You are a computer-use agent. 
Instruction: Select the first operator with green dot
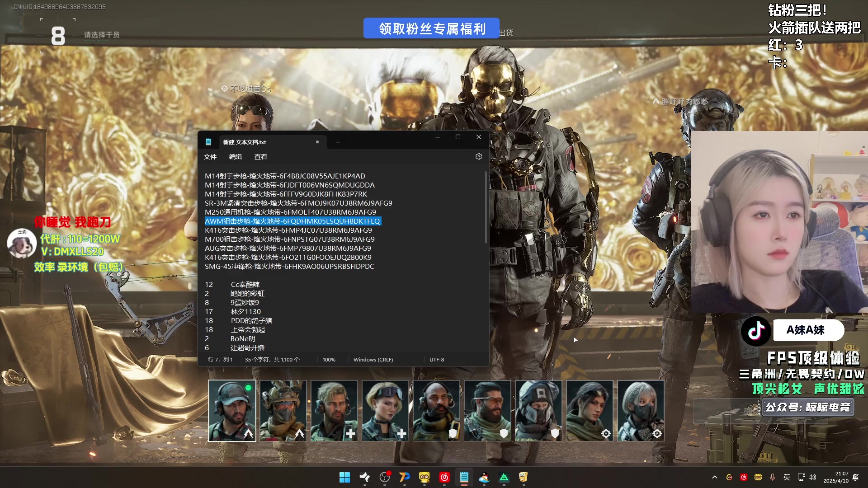pos(232,411)
